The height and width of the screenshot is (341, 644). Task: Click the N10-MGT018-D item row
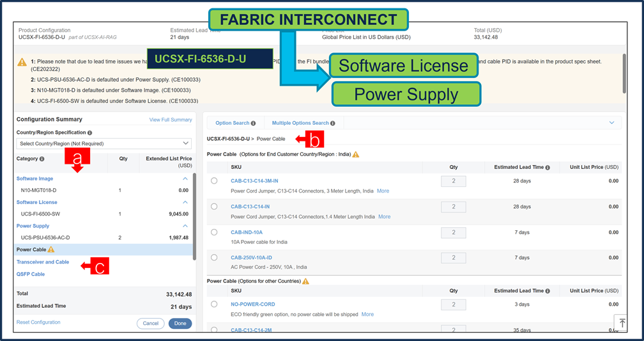tap(103, 191)
